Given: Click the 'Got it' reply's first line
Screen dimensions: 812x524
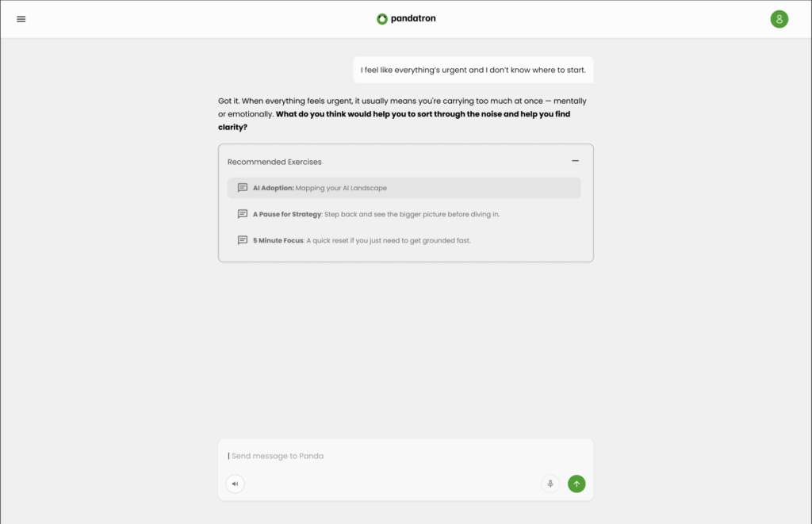Looking at the screenshot, I should coord(402,101).
